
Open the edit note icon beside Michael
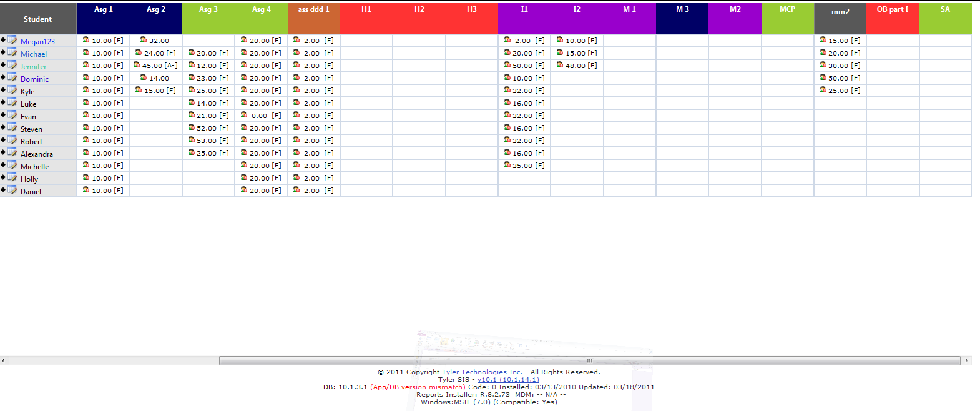12,52
